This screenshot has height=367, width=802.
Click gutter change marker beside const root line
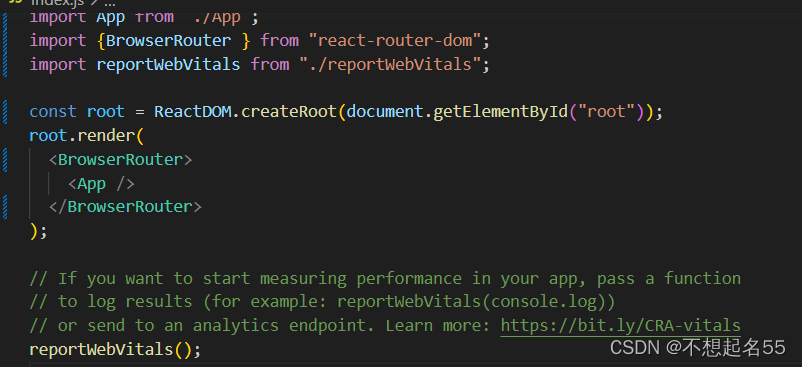tap(5, 111)
